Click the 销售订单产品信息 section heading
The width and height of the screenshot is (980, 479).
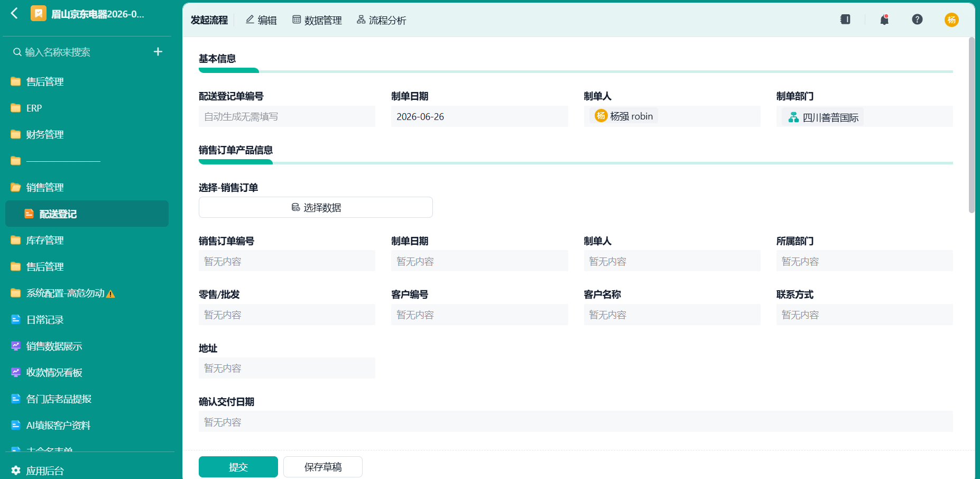(x=236, y=150)
